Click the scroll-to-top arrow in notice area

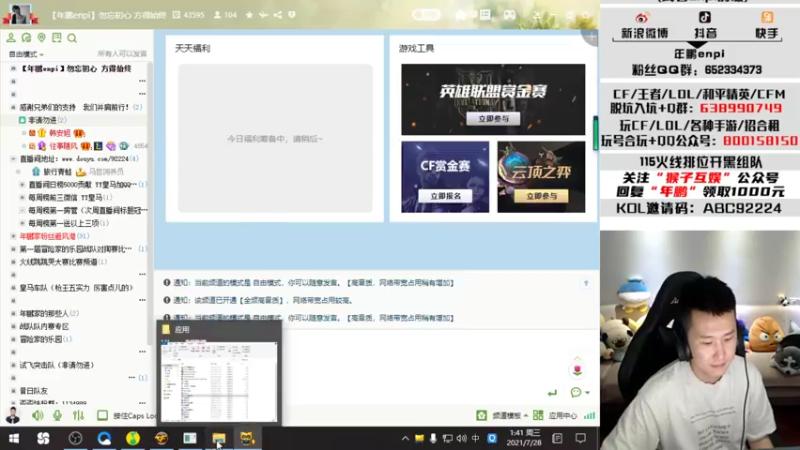pos(586,283)
